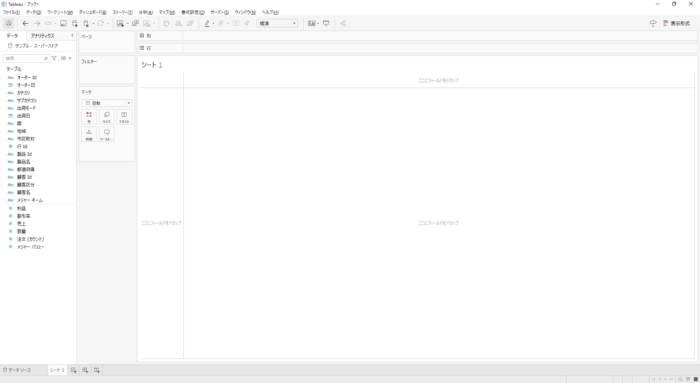The image size is (700, 383).
Task: Switch to the データ ソース tab
Action: (17, 370)
